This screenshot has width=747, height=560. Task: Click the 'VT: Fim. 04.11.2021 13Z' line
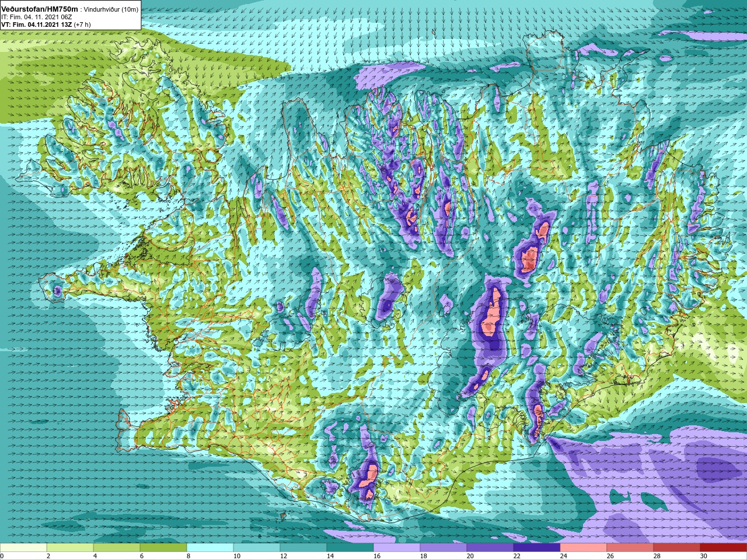pos(36,24)
